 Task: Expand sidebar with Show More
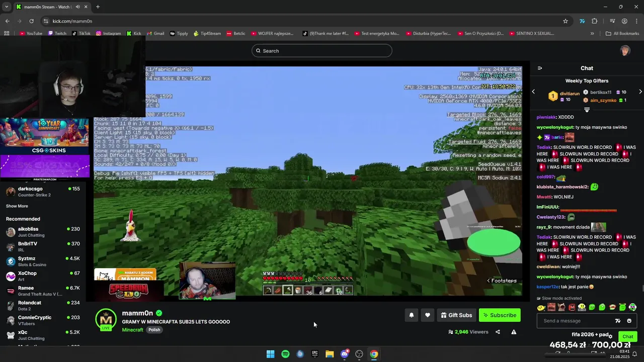[17, 206]
